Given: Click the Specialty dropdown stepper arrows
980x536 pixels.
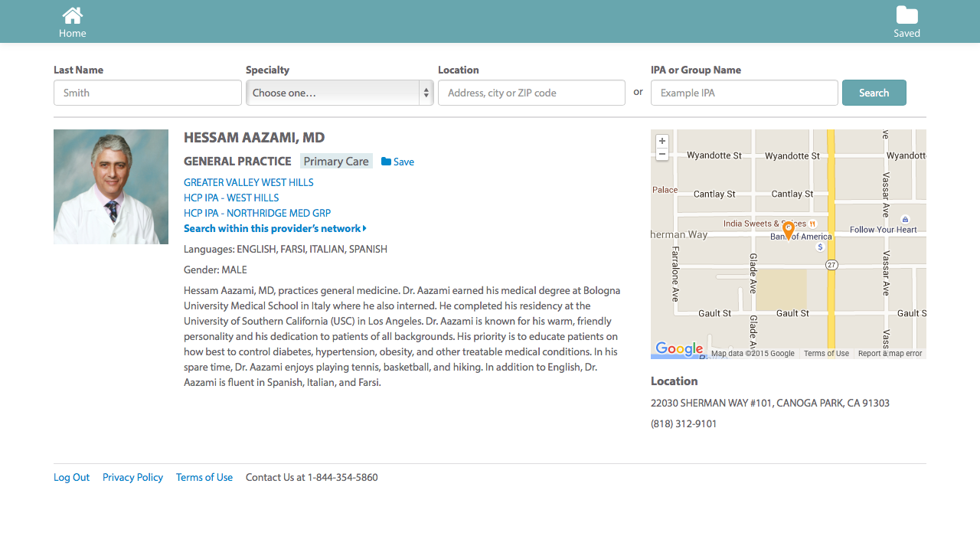Looking at the screenshot, I should pos(426,93).
